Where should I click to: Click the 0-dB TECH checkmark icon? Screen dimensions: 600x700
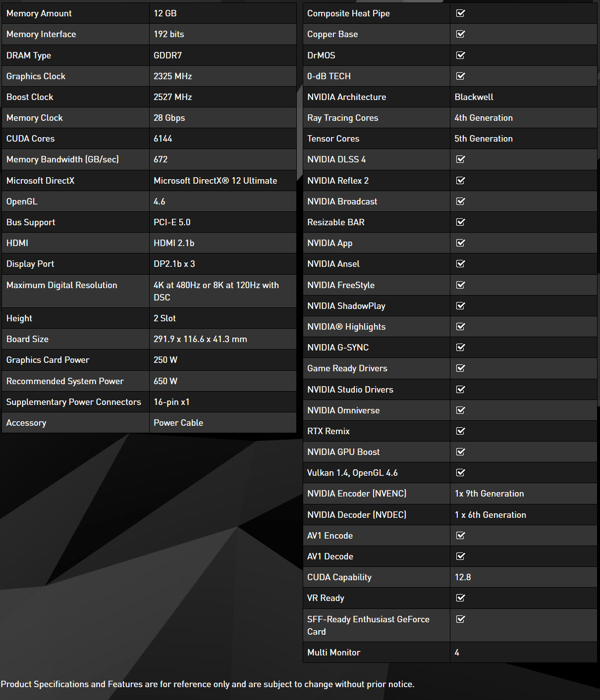(460, 76)
